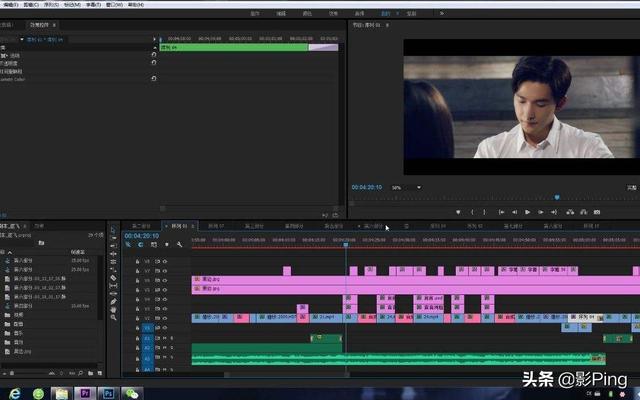Add a marker using timeline marker button
640x400 pixels.
167,244
